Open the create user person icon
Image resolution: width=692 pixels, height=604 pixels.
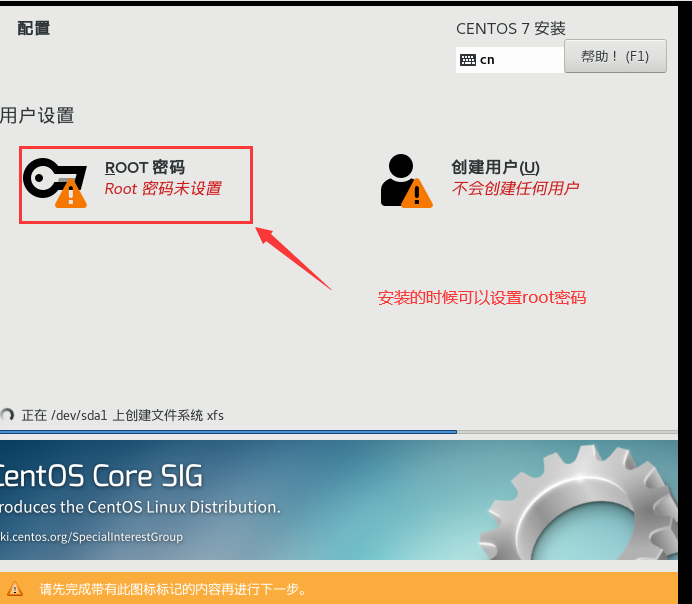(x=406, y=180)
